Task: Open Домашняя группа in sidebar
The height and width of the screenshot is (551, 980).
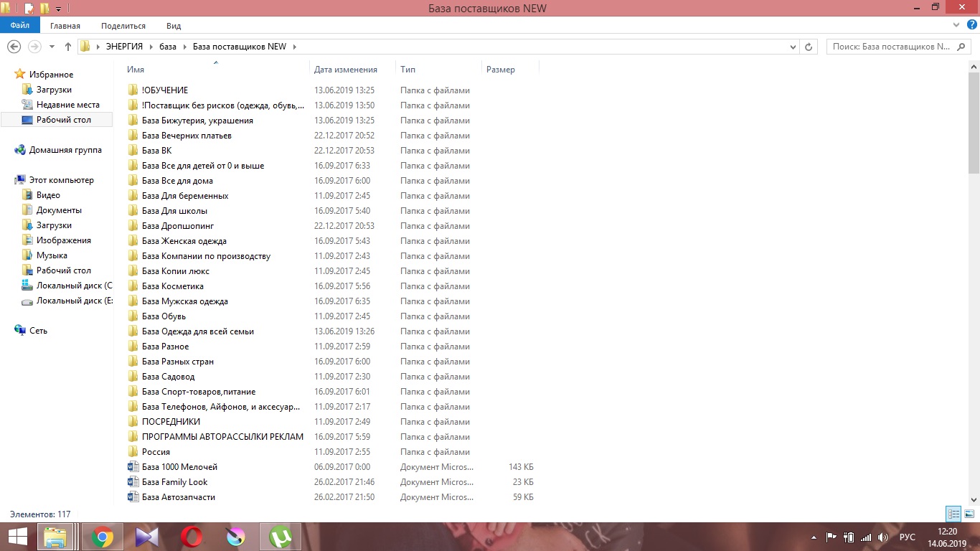Action: click(65, 150)
